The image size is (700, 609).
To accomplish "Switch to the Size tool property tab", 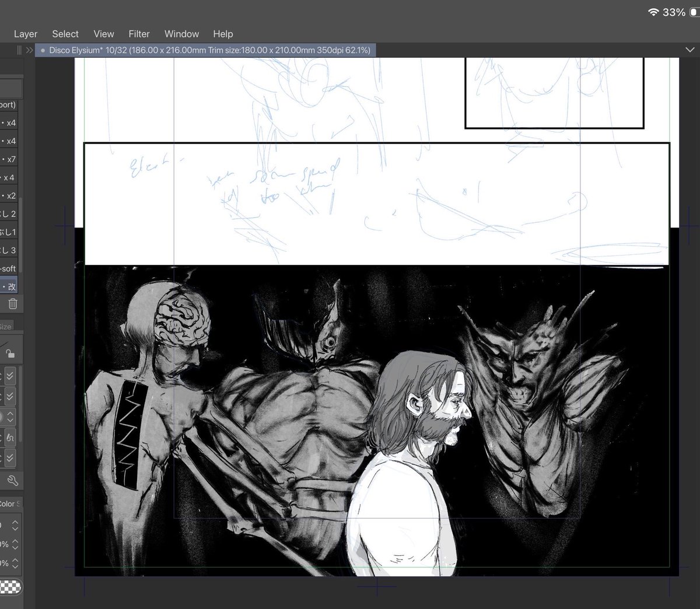I will 6,327.
